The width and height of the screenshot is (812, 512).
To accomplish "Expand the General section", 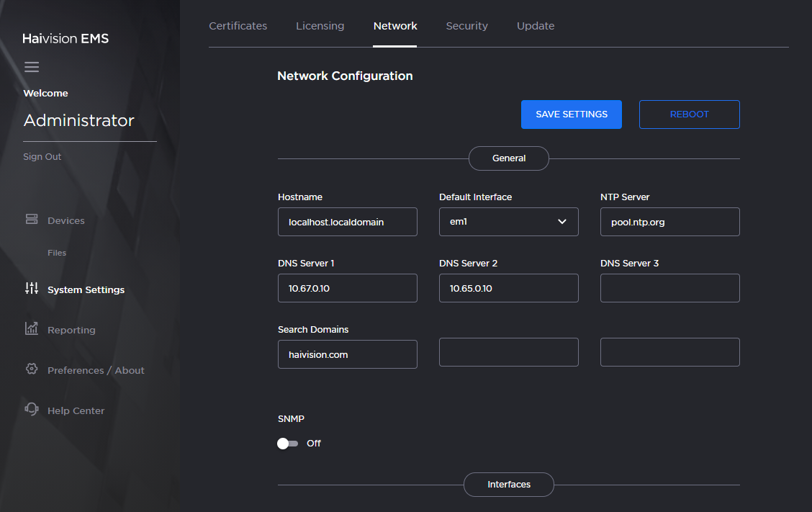I will coord(509,158).
